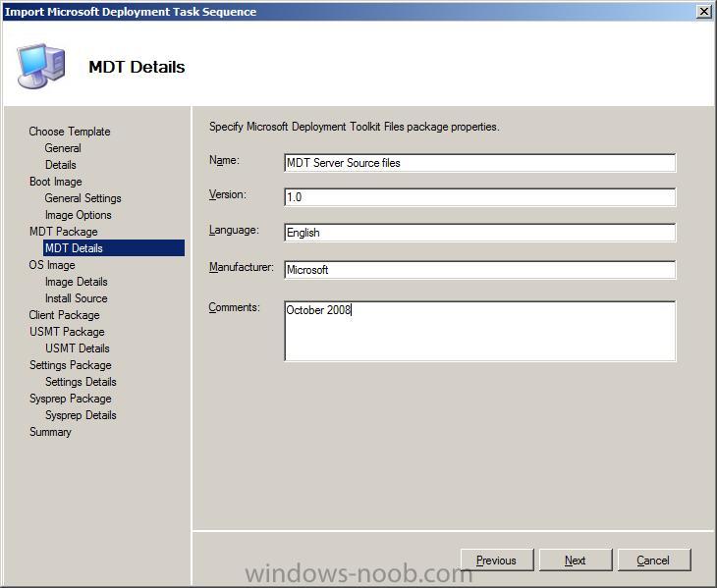Open the Choose Template step

[x=70, y=132]
